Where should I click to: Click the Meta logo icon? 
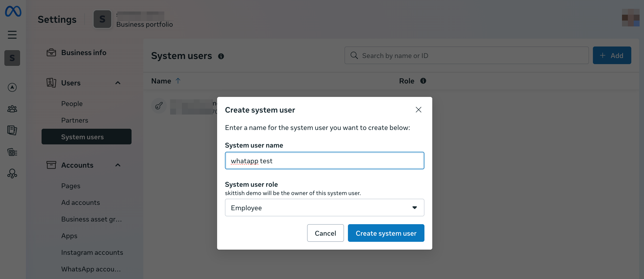[13, 12]
